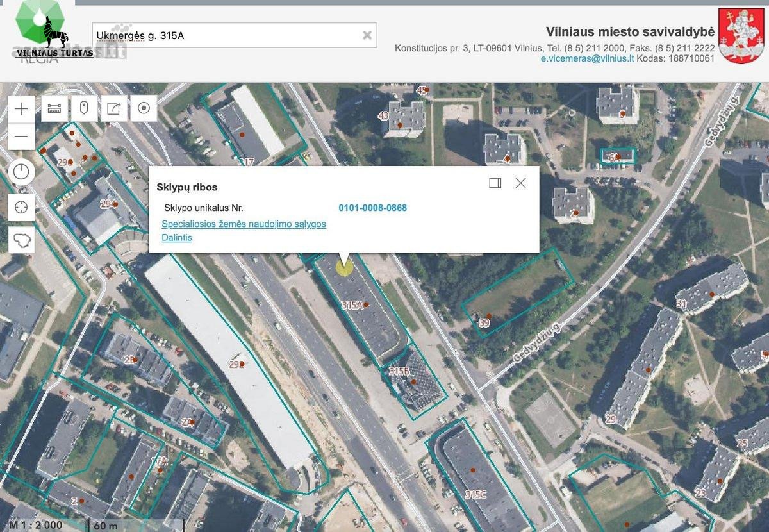Open parcel number 0101-0008-0868 link
The width and height of the screenshot is (769, 532).
coord(372,208)
